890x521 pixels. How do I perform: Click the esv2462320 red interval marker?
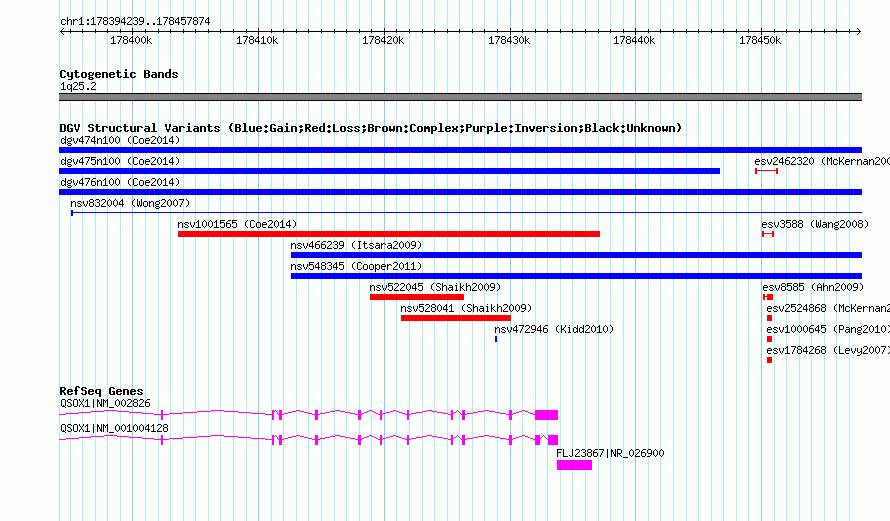tap(766, 171)
